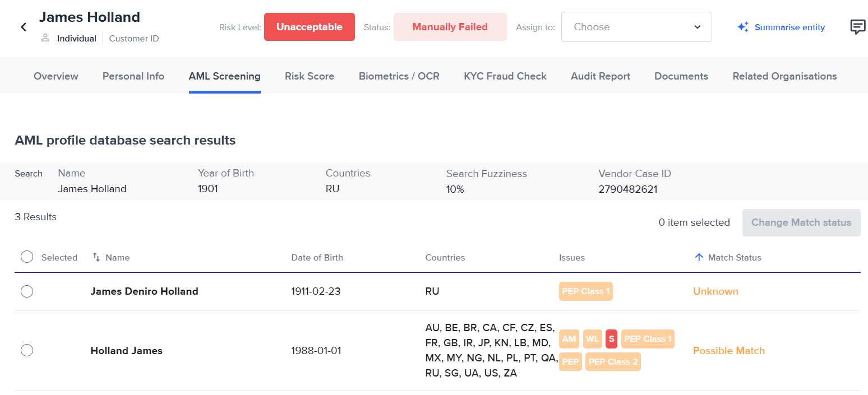Click the 3 Results count text

(x=35, y=217)
